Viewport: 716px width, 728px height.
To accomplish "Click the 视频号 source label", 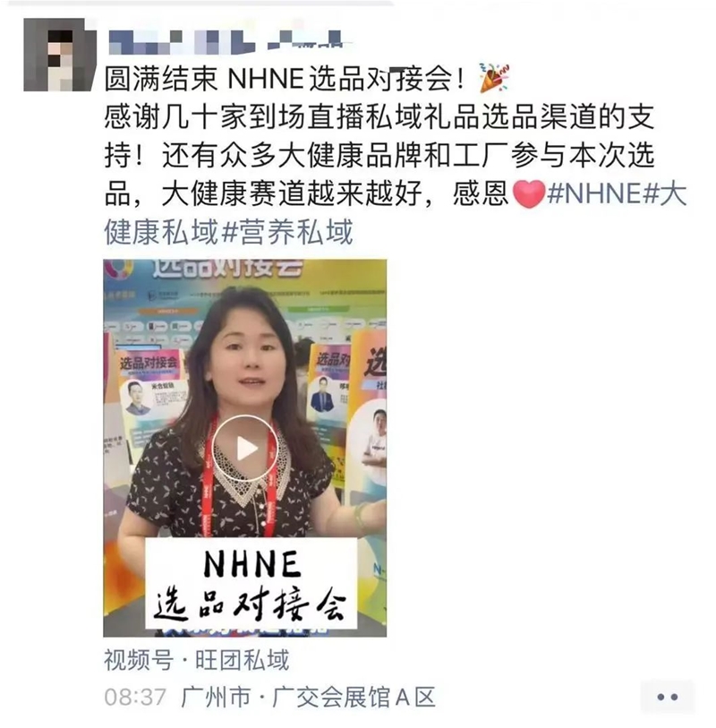I will (139, 660).
